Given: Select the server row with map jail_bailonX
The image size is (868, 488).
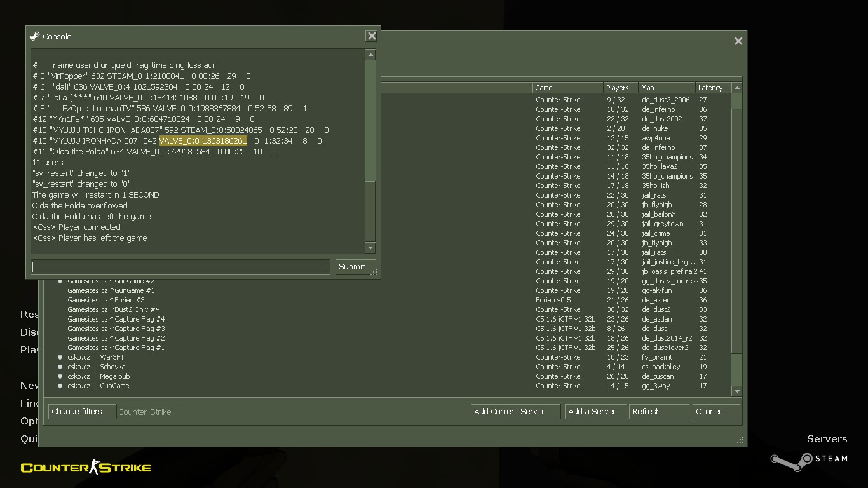Looking at the screenshot, I should (556, 214).
